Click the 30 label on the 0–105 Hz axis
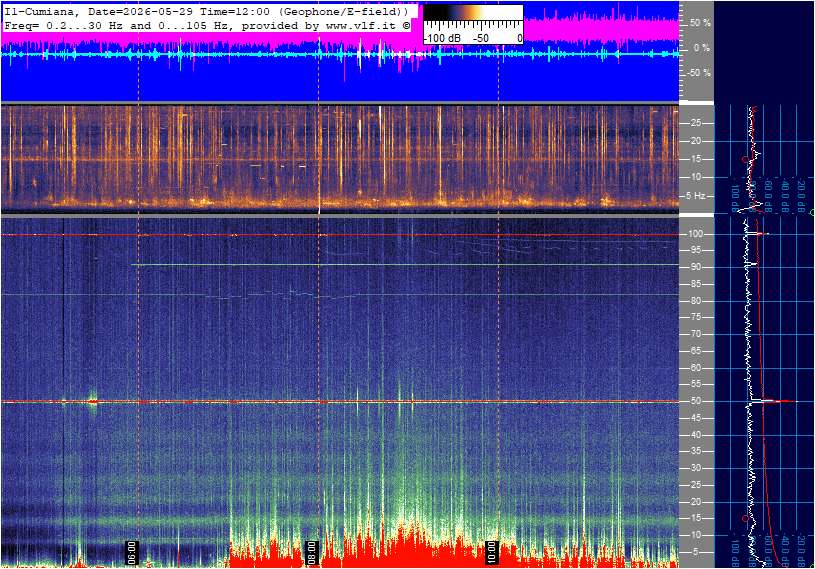This screenshot has height=569, width=815. (695, 468)
